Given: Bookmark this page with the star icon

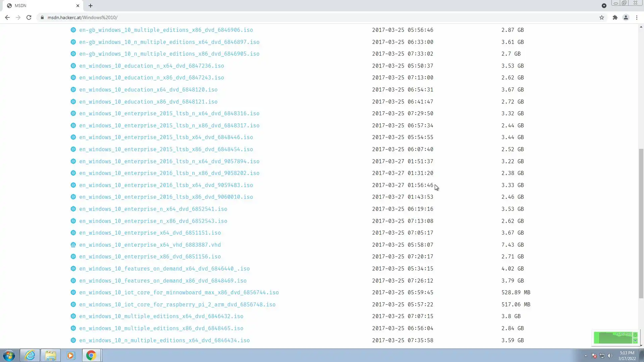Looking at the screenshot, I should coord(602,17).
